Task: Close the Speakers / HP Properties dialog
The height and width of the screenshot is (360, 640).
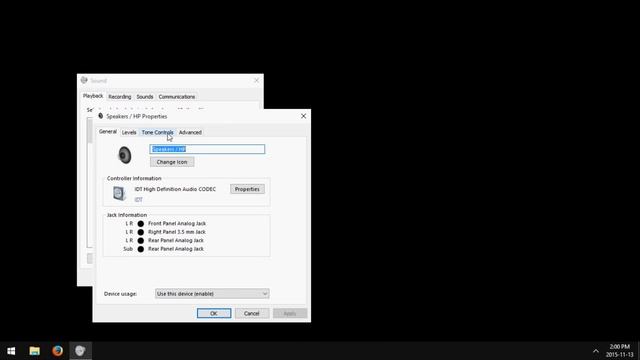Action: pos(303,116)
